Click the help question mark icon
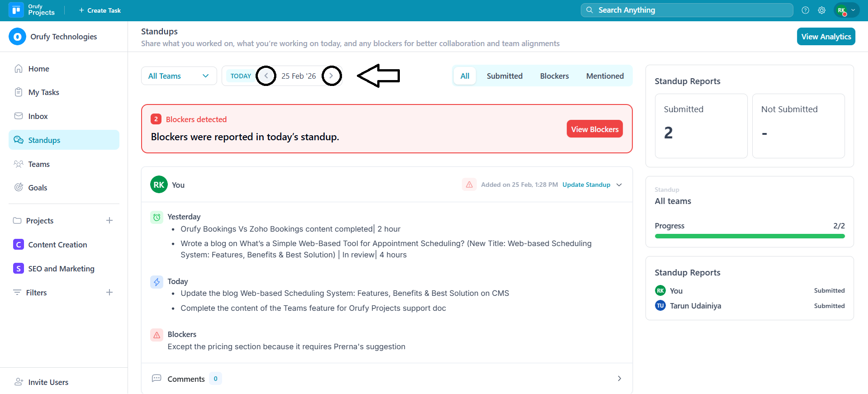 [x=805, y=10]
